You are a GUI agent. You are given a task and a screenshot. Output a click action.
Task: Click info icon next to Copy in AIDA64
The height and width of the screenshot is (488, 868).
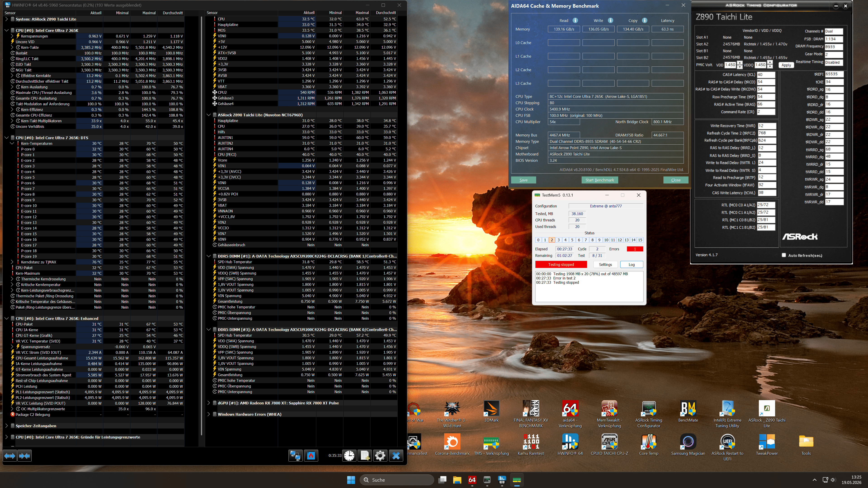point(645,21)
